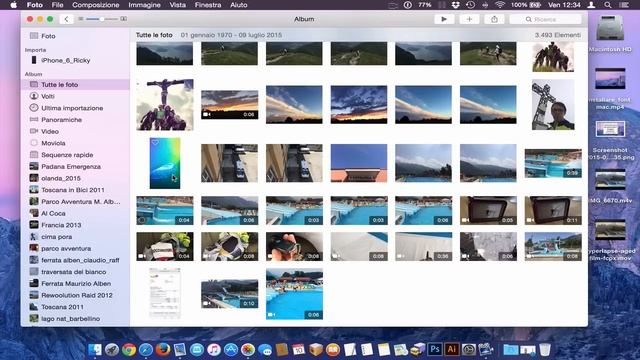Screen dimensions: 640x360
Task: Open Rewoolution Raid 2012 album
Action: pos(77,295)
